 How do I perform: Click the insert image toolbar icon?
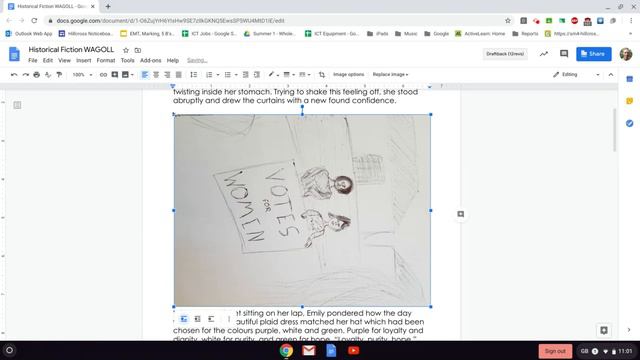125,75
